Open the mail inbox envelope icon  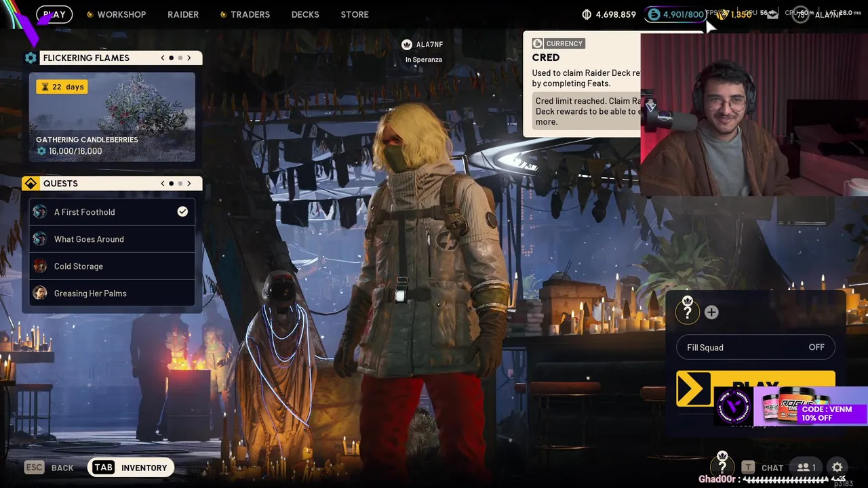(x=772, y=14)
